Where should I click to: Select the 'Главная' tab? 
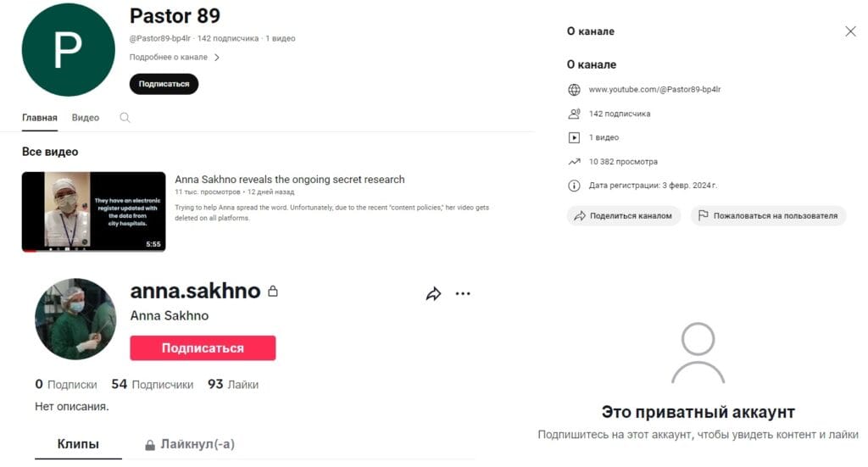[39, 117]
